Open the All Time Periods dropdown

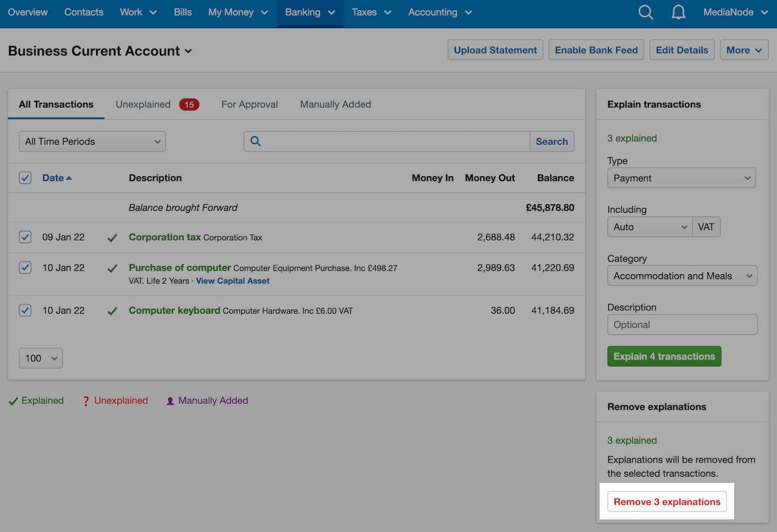point(92,141)
